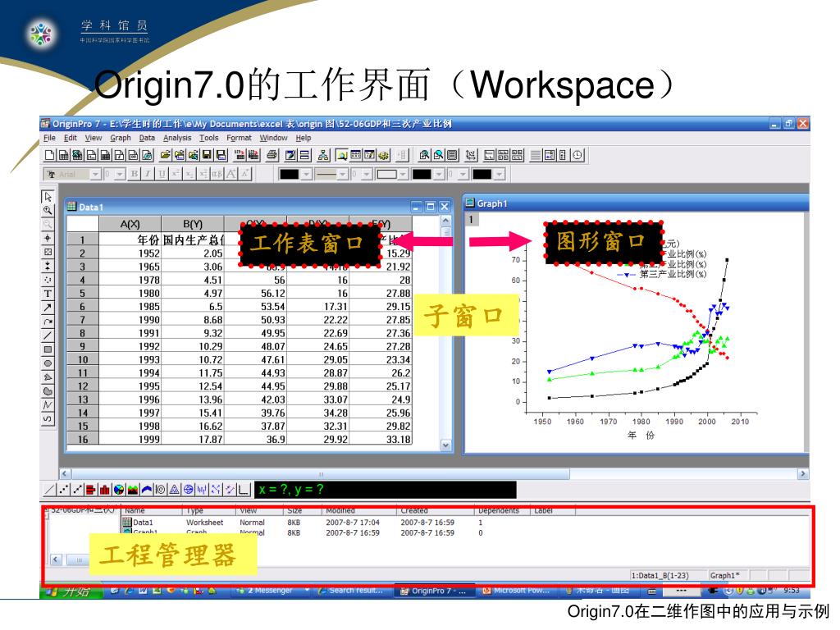Image resolution: width=840 pixels, height=630 pixels.
Task: Toggle the Project Explorer toolbar button
Action: (341, 155)
